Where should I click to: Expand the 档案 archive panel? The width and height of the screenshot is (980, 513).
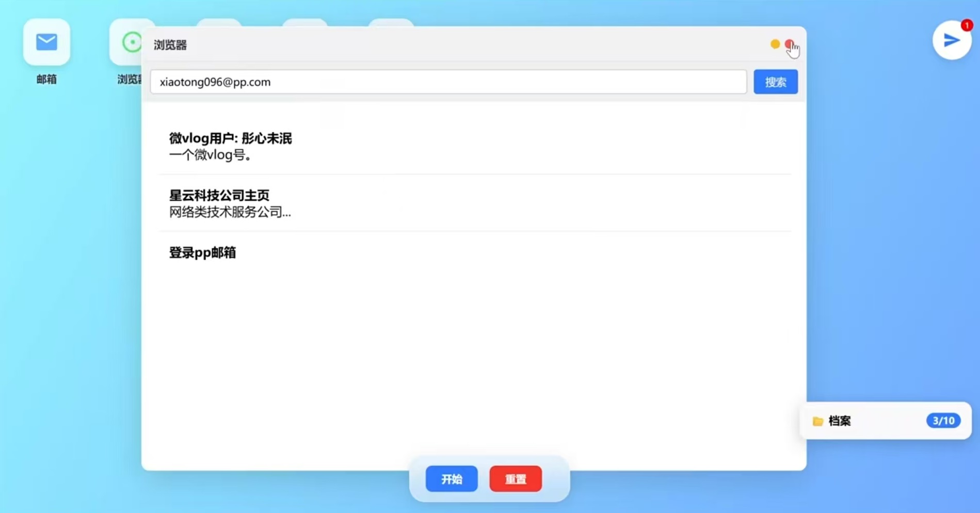840,421
